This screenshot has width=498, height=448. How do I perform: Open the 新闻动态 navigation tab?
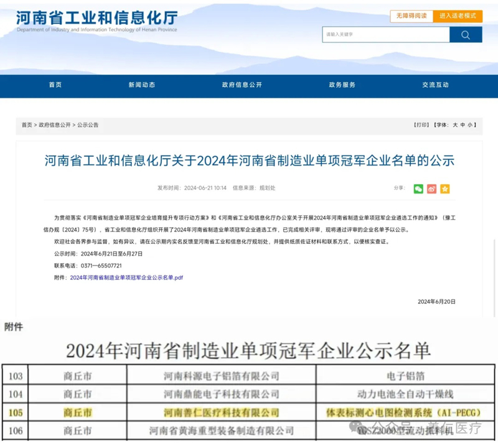142,85
